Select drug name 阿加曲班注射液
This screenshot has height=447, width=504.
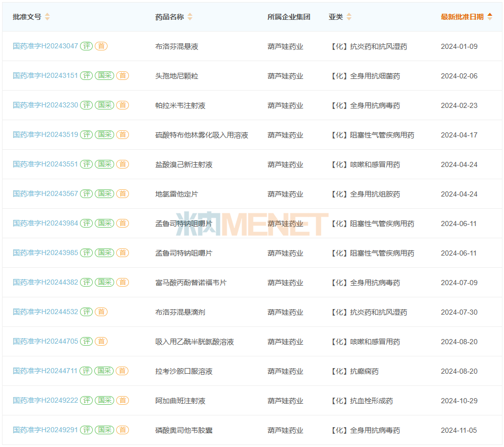(x=180, y=401)
